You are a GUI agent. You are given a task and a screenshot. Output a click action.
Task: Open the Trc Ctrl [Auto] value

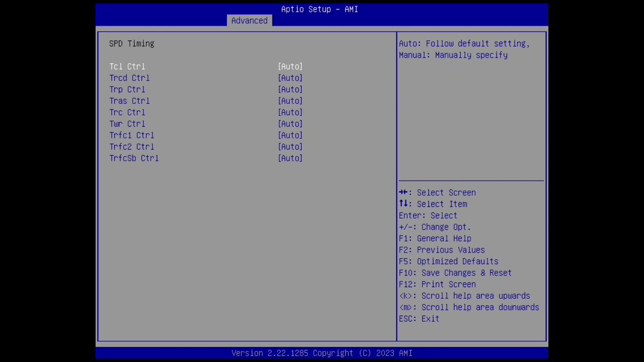[290, 113]
